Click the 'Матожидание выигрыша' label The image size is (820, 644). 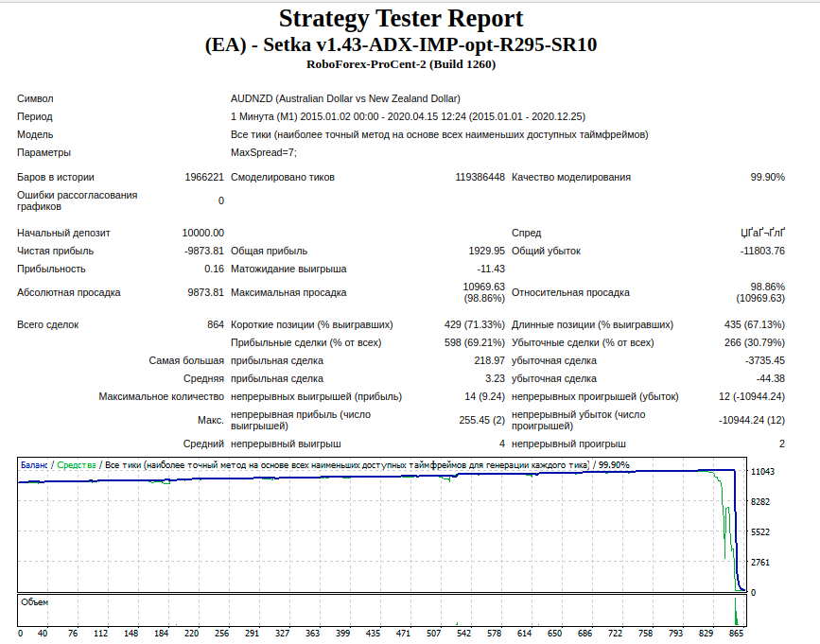(x=288, y=270)
